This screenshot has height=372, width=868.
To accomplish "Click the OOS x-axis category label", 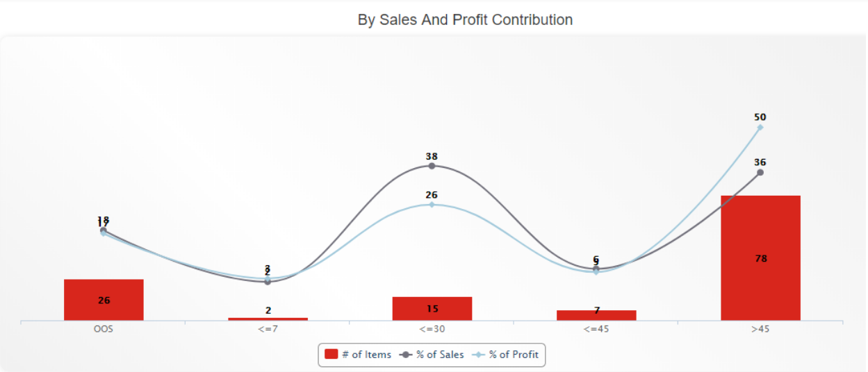I will coord(104,330).
